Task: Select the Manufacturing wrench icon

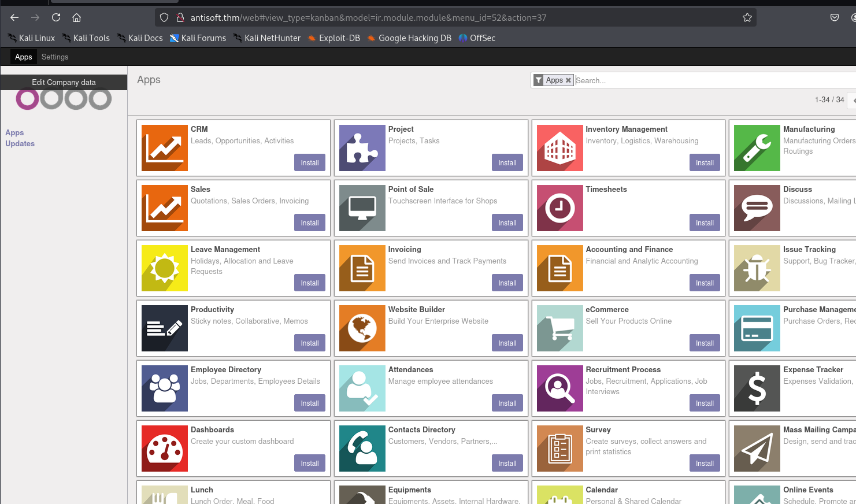Action: point(757,148)
